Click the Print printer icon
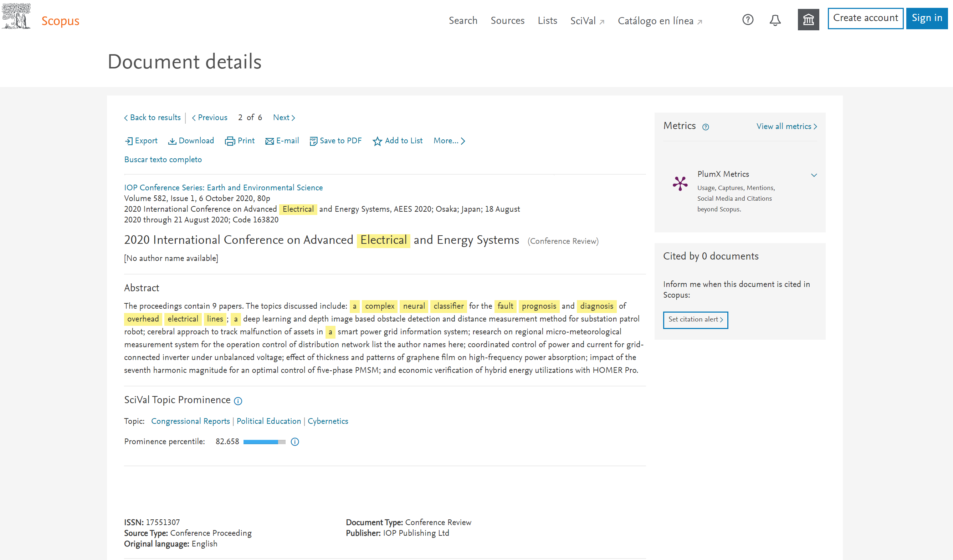The image size is (953, 560). (230, 141)
